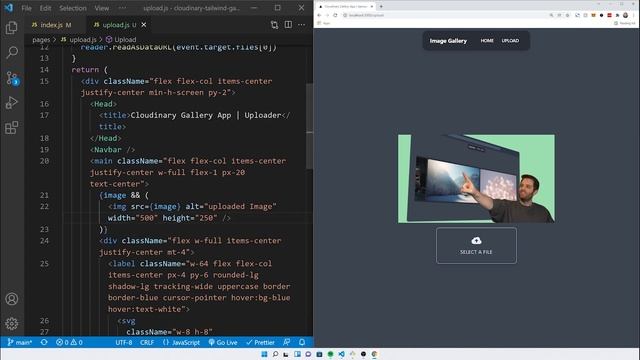The height and width of the screenshot is (360, 640).
Task: Click the cloud upload icon in web page
Action: pos(476,241)
